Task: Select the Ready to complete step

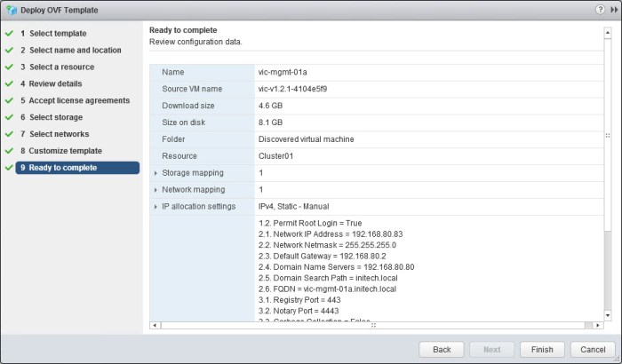Action: coord(62,168)
